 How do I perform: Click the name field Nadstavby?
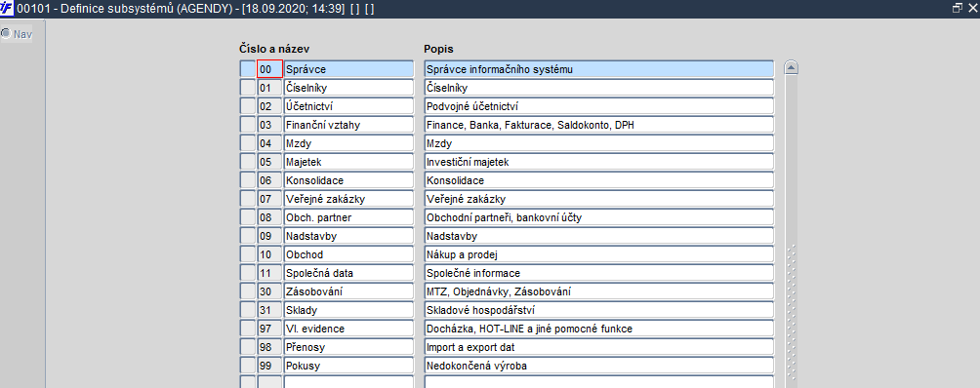[348, 236]
